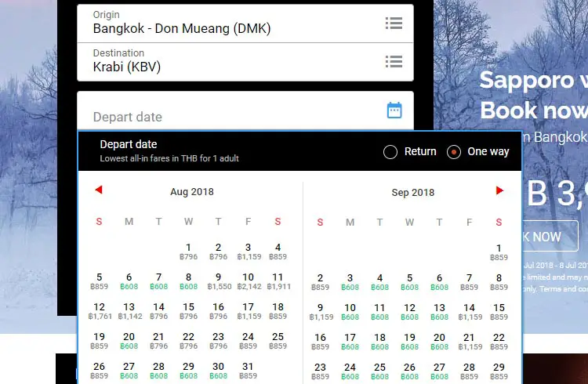Click the calendar icon in Depart date
The width and height of the screenshot is (588, 384).
pos(394,110)
